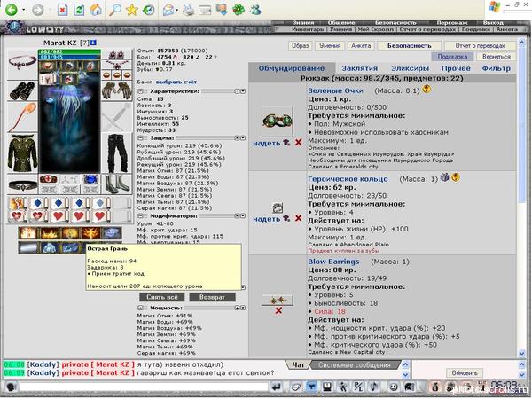The width and height of the screenshot is (532, 399).
Task: Click the equipped gloves slot
Action: tap(117, 91)
